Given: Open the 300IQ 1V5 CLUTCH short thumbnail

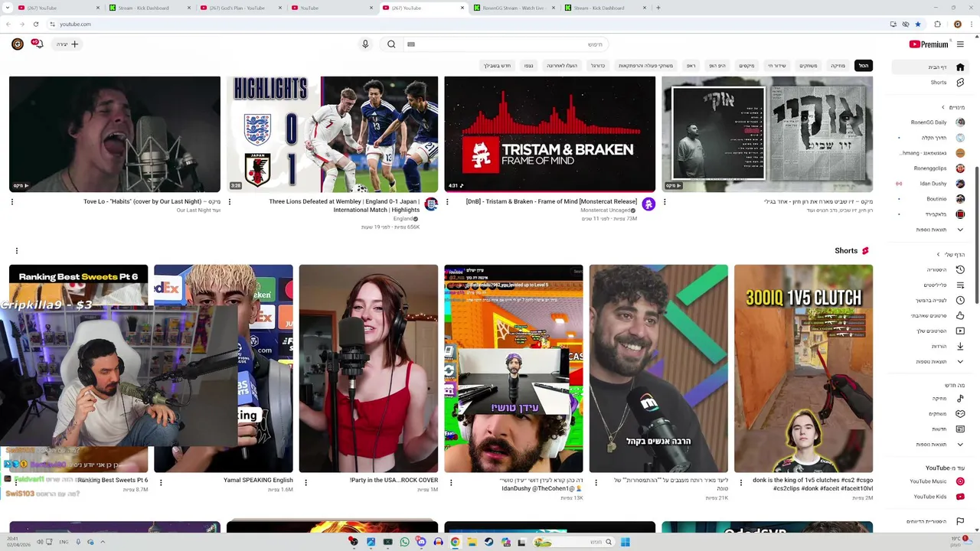Looking at the screenshot, I should pyautogui.click(x=803, y=369).
